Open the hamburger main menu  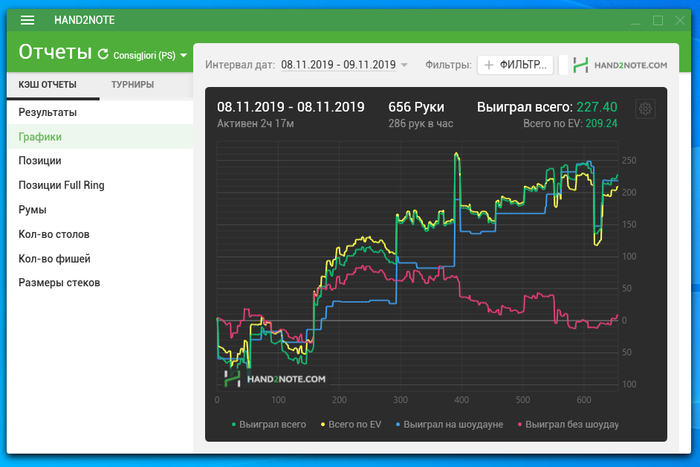click(x=27, y=20)
